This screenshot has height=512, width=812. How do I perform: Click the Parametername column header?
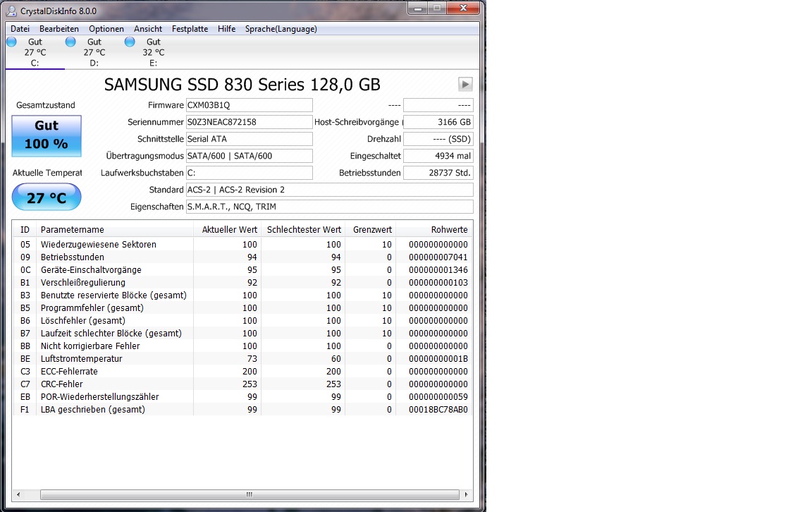tap(114, 230)
